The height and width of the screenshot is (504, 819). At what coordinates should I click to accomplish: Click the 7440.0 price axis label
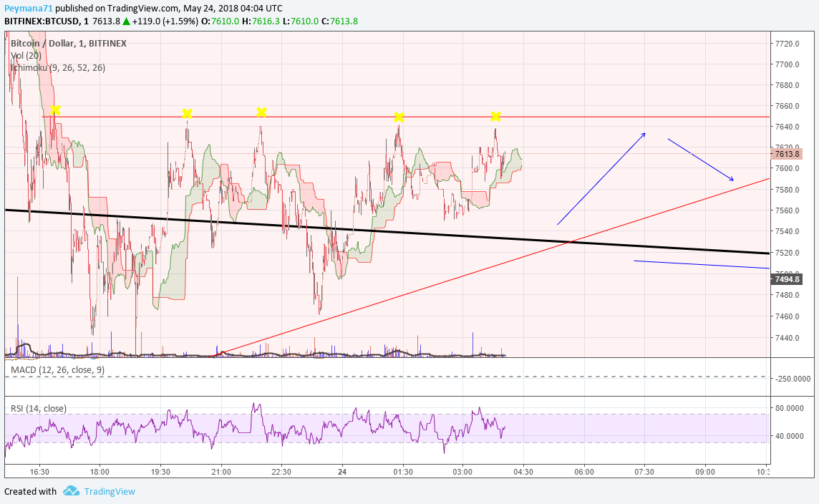click(787, 338)
